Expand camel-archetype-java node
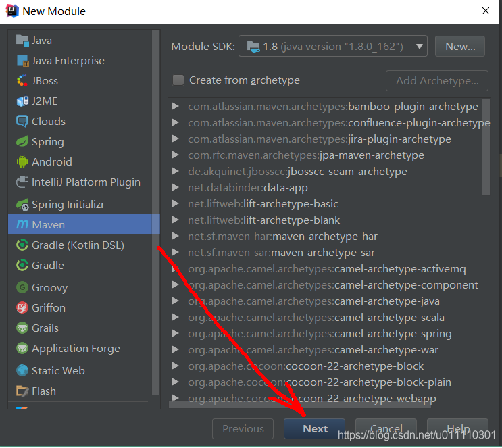This screenshot has width=502, height=448. (x=175, y=301)
